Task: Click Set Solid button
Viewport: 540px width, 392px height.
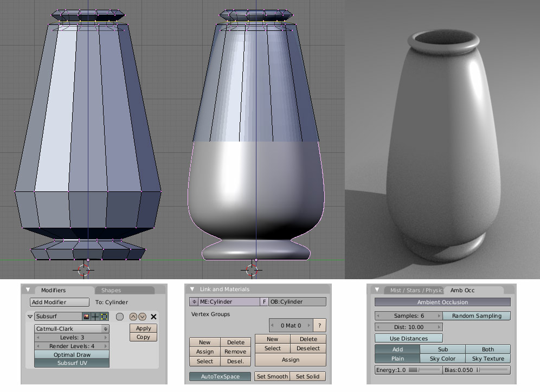Action: 307,376
